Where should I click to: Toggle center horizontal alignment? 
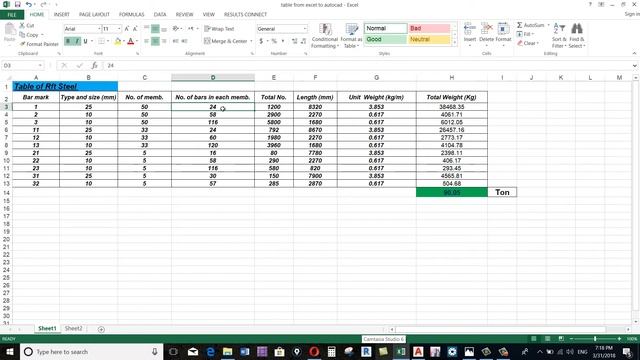155,41
